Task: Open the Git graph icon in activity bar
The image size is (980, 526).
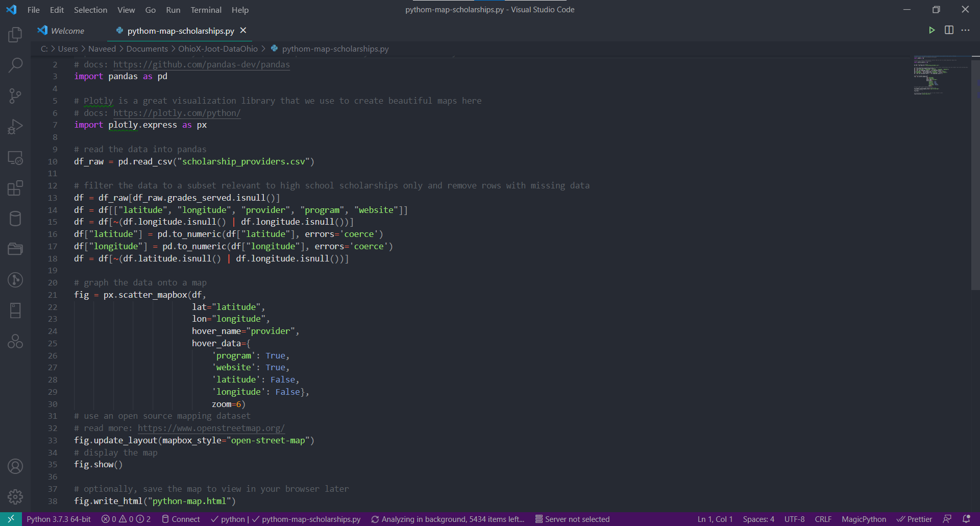Action: [15, 279]
